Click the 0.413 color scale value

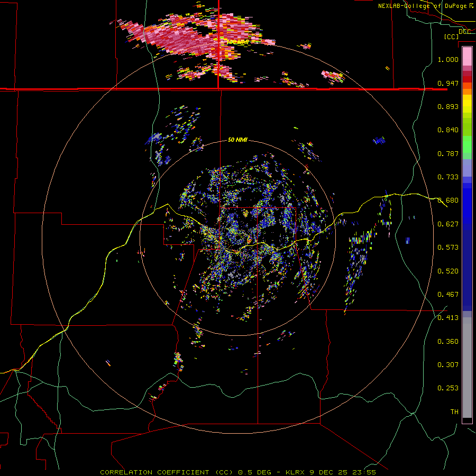tap(448, 318)
